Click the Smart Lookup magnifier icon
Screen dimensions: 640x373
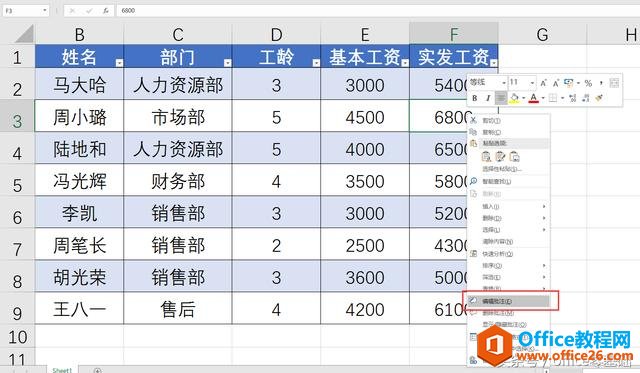(473, 181)
